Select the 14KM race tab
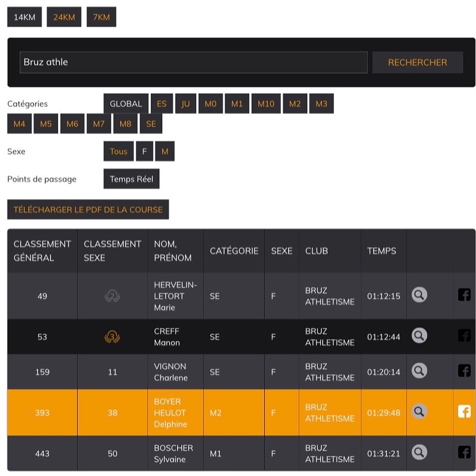This screenshot has height=476, width=476. [x=24, y=17]
